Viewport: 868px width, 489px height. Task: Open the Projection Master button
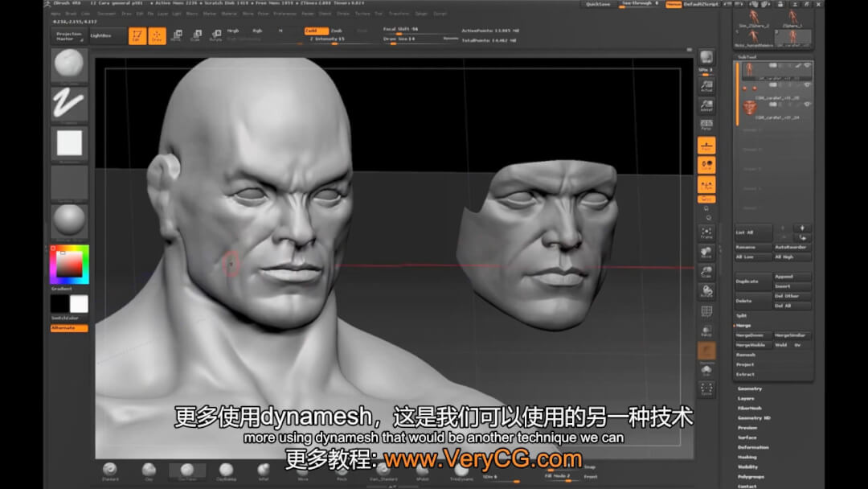[68, 36]
